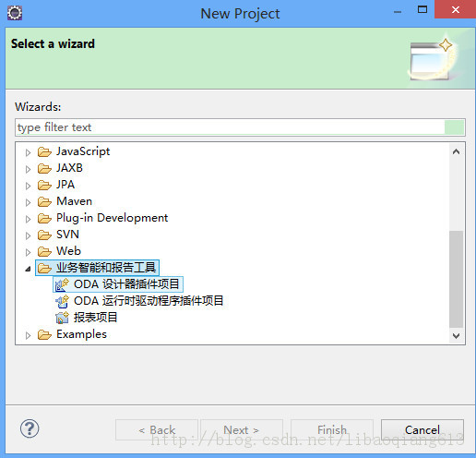Expand the Web category
Screen dimensions: 476x458
coord(28,252)
